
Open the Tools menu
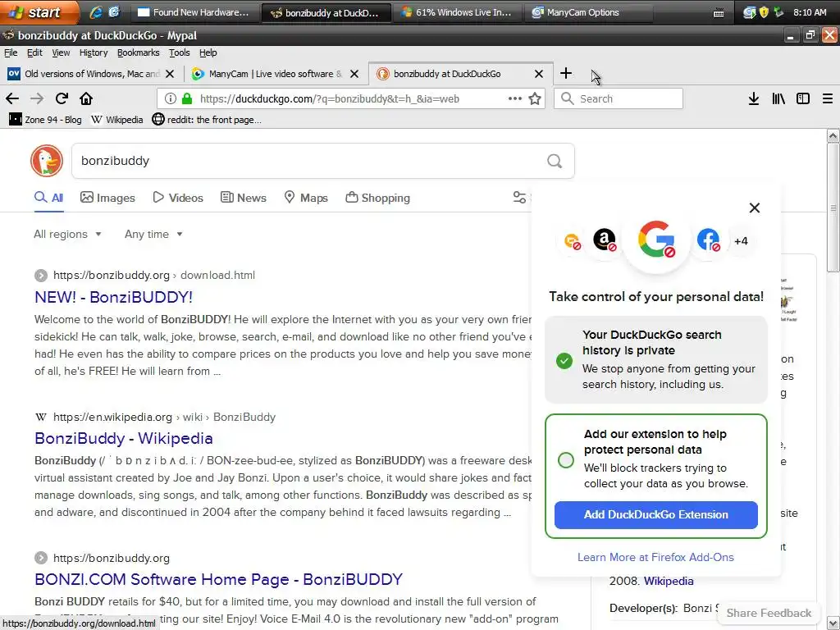(180, 52)
